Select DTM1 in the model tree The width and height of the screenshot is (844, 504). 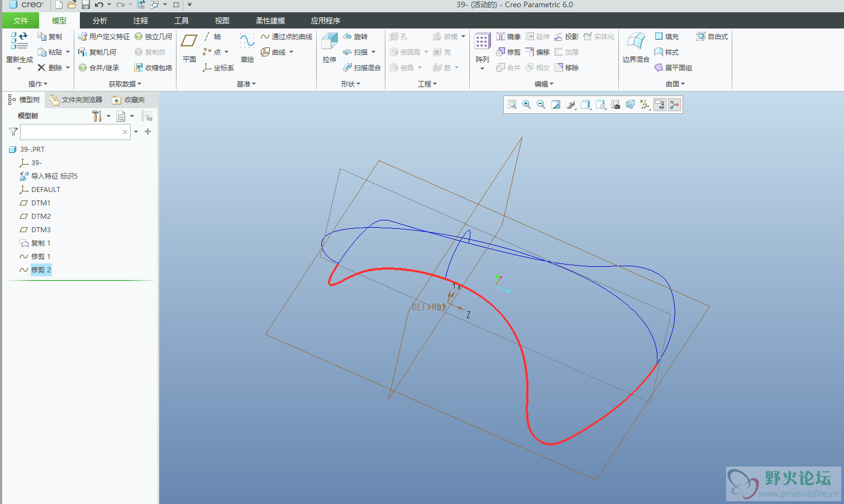pos(41,203)
